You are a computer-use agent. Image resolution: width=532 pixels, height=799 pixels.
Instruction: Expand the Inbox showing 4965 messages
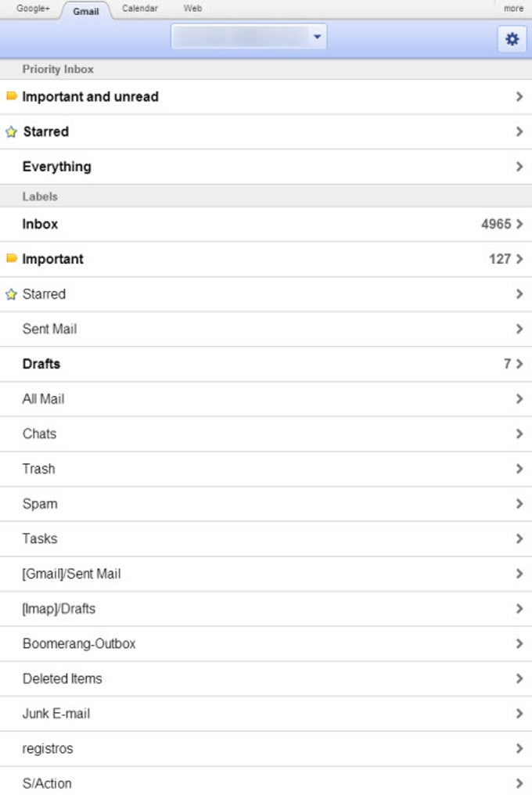coord(266,224)
